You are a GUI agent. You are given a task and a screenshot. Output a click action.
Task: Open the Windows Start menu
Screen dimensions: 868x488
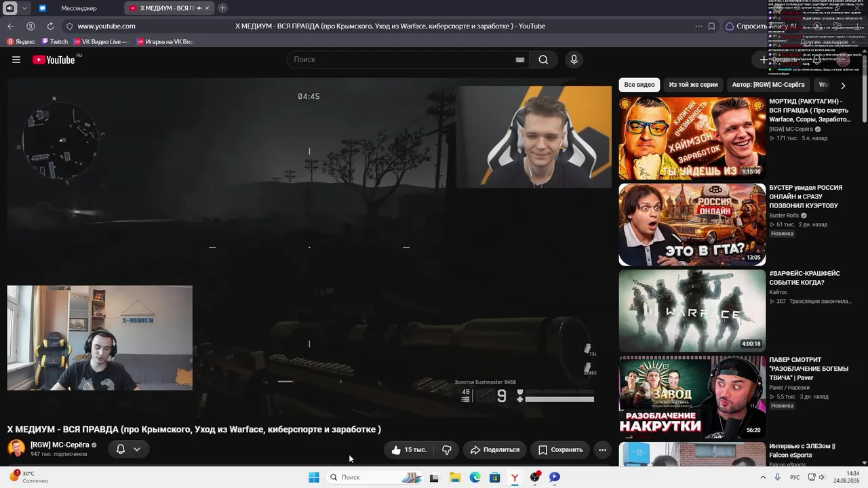pos(314,477)
